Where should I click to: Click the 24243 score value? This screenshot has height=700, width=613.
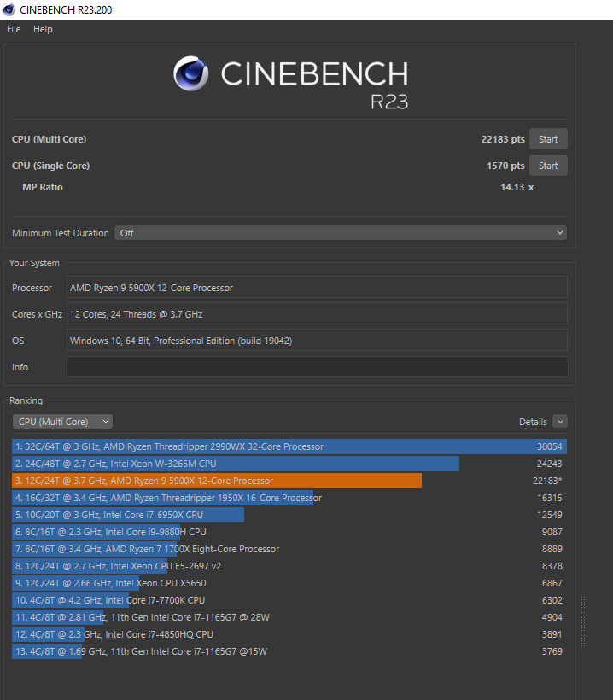(549, 464)
